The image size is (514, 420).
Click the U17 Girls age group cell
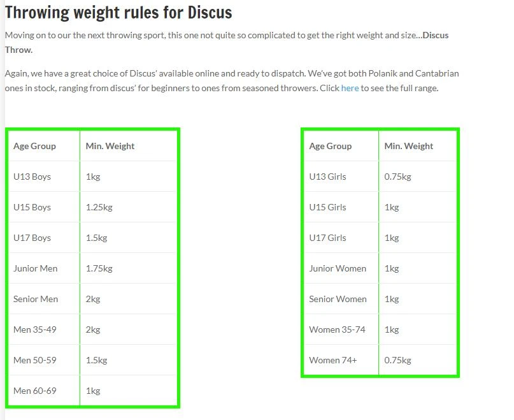point(327,238)
